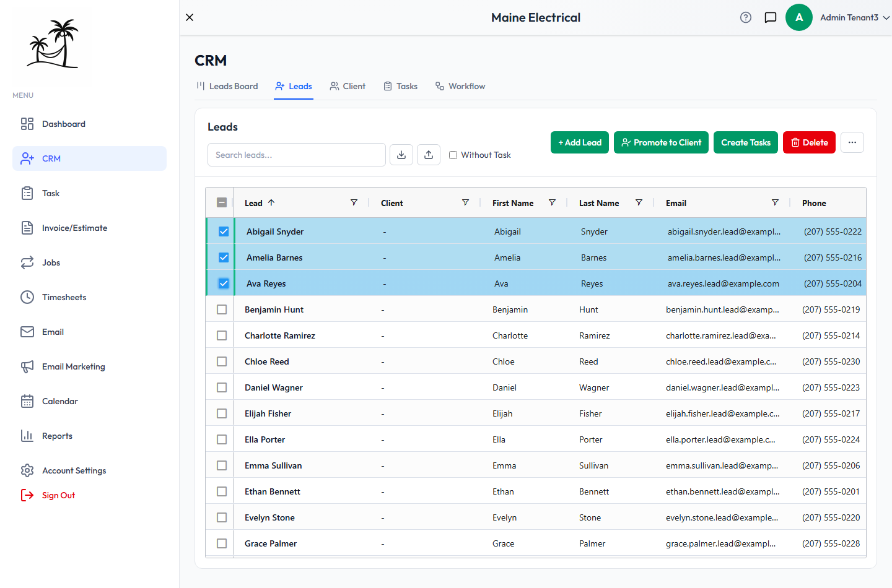Toggle the Without Task checkbox
Screen dimensions: 892x588
point(453,155)
